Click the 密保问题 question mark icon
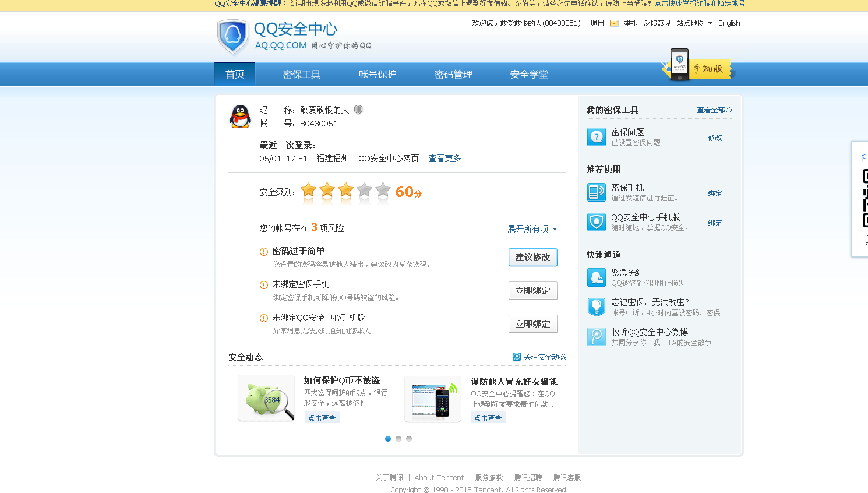The width and height of the screenshot is (868, 493). pos(597,137)
